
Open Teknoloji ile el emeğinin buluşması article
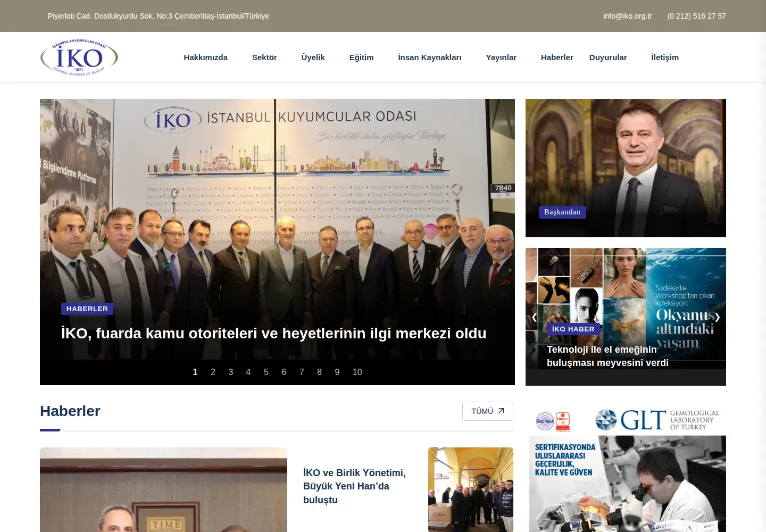coord(607,356)
